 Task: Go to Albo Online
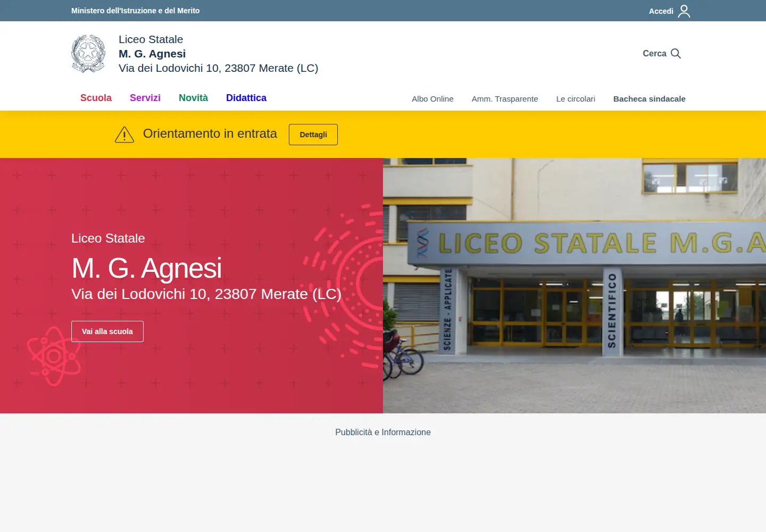[432, 99]
